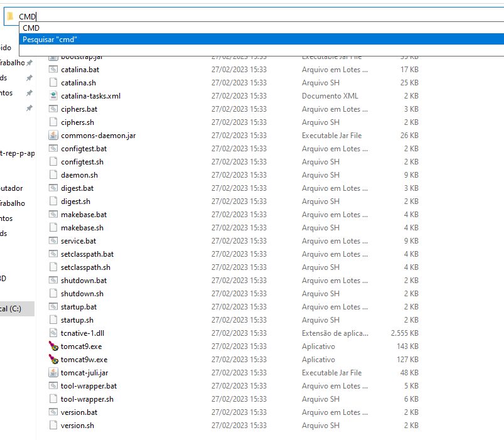The width and height of the screenshot is (504, 440).
Task: Select tomcat9w.exe application icon
Action: pyautogui.click(x=53, y=359)
